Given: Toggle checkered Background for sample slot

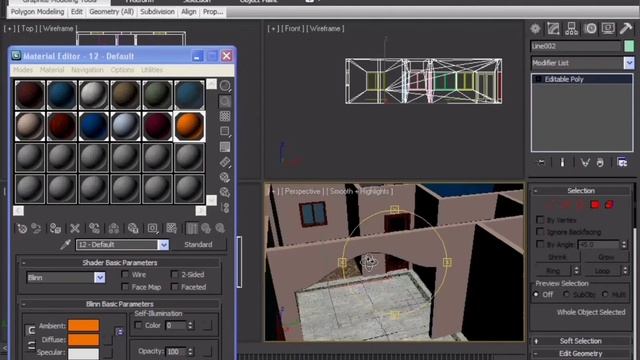Looking at the screenshot, I should (x=225, y=116).
